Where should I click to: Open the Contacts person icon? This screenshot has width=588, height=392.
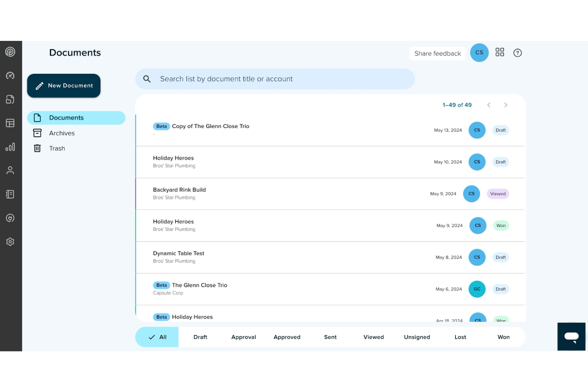click(10, 170)
